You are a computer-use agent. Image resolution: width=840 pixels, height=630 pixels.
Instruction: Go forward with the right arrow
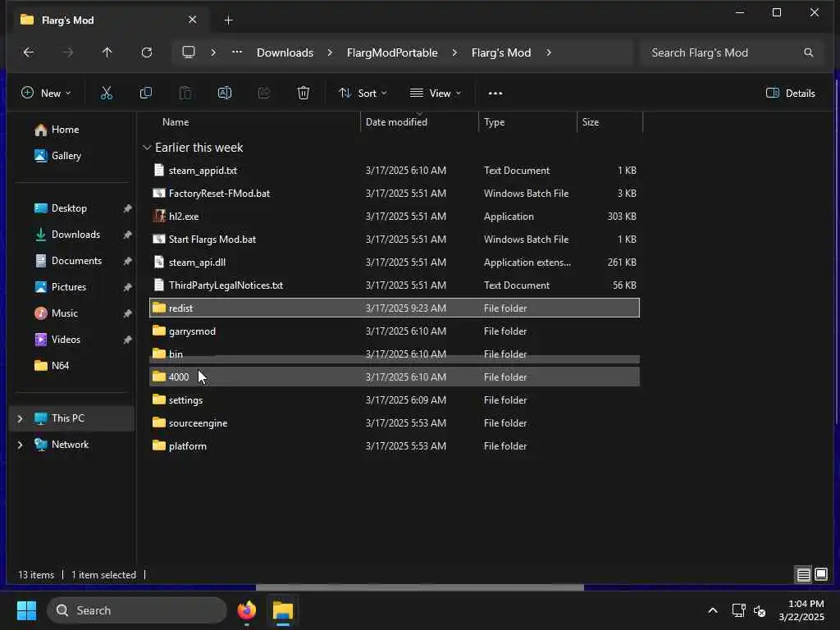[67, 52]
